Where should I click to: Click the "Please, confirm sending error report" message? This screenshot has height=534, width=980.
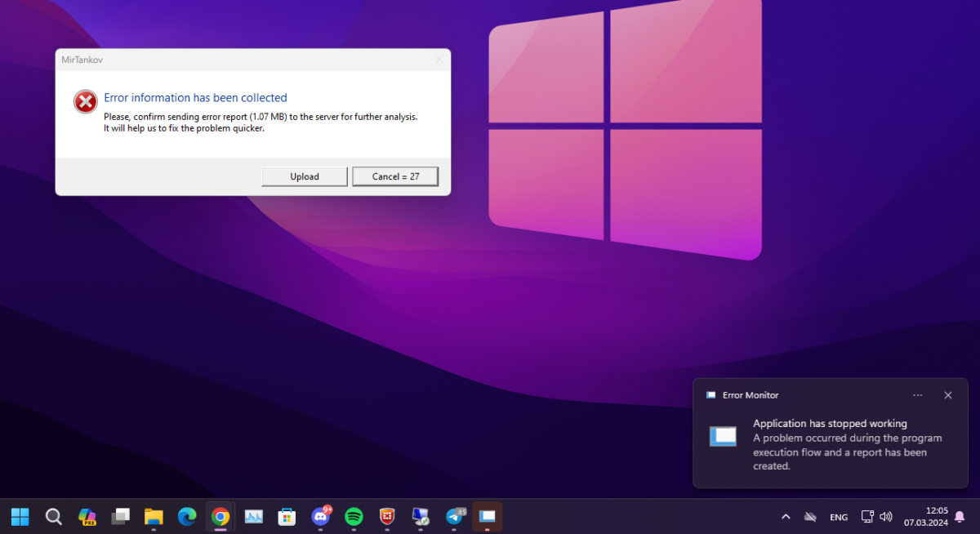[261, 117]
